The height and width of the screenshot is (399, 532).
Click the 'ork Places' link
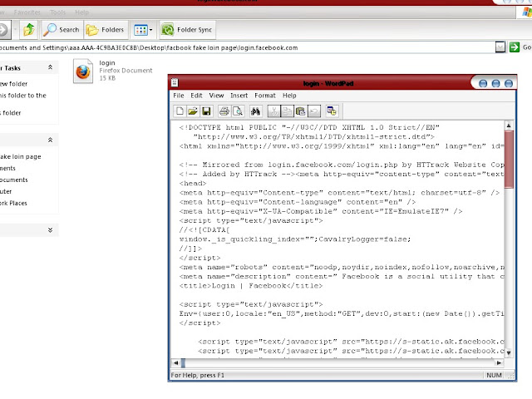[x=13, y=203]
